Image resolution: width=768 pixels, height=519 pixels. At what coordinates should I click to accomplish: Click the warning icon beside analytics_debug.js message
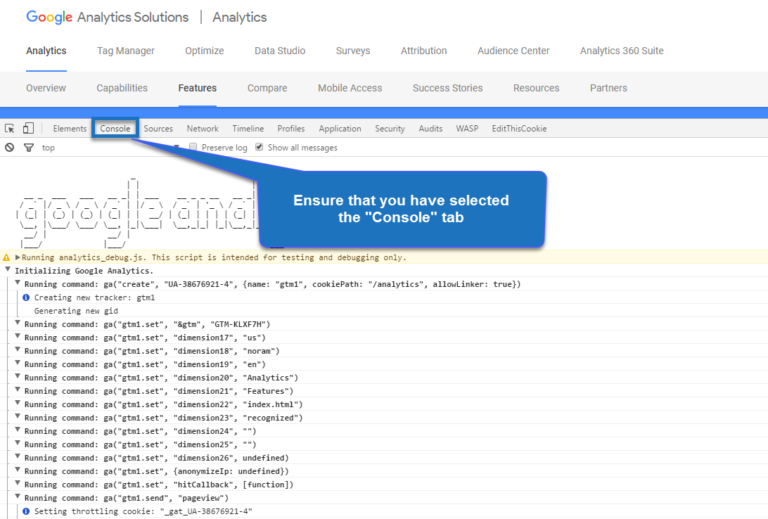click(x=6, y=258)
